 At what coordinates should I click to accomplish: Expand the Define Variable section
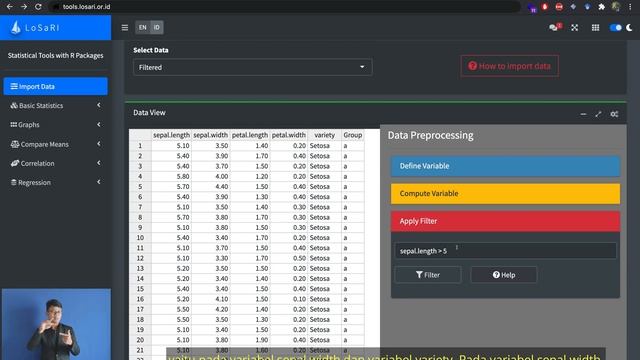coord(505,166)
